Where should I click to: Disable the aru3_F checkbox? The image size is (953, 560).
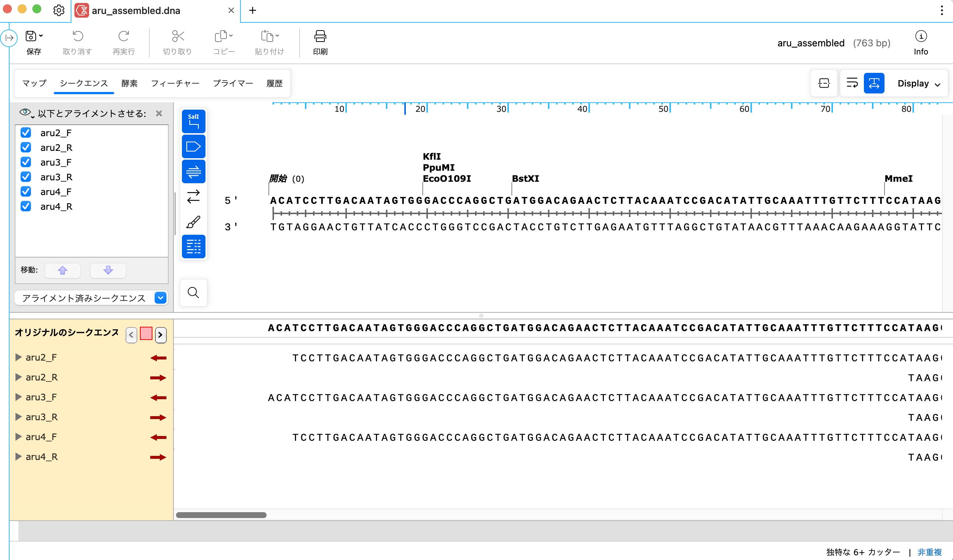tap(25, 162)
